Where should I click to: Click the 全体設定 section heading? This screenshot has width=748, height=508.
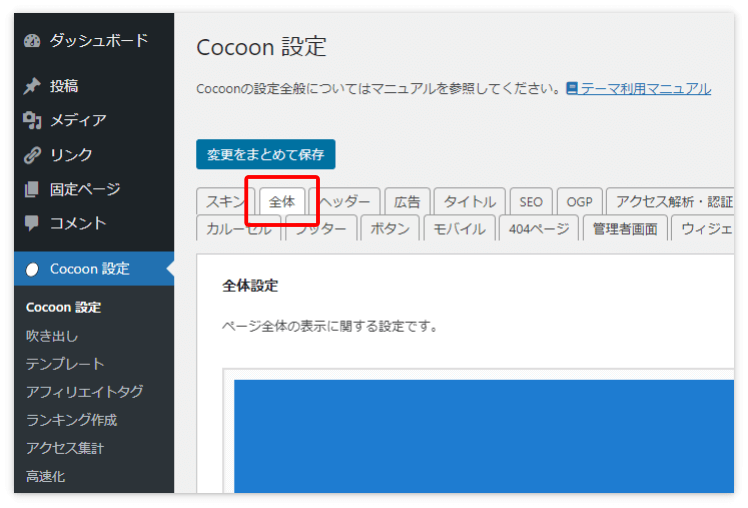pos(250,286)
